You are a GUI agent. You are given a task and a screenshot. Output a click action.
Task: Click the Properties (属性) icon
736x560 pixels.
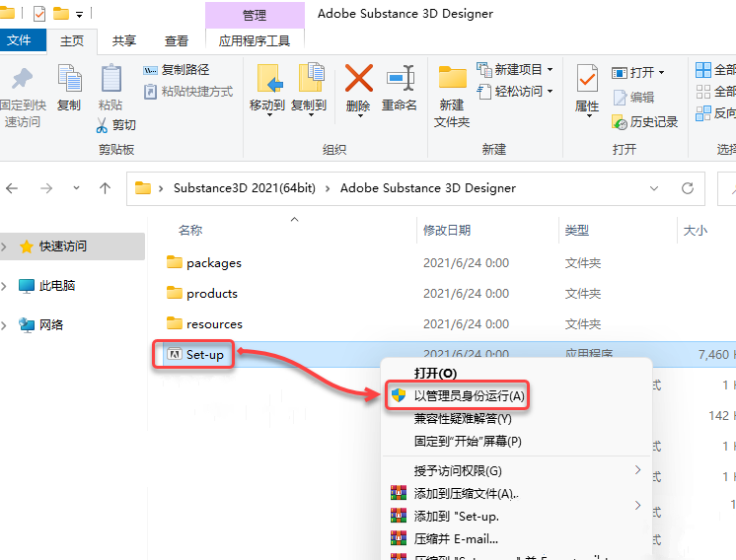point(587,79)
